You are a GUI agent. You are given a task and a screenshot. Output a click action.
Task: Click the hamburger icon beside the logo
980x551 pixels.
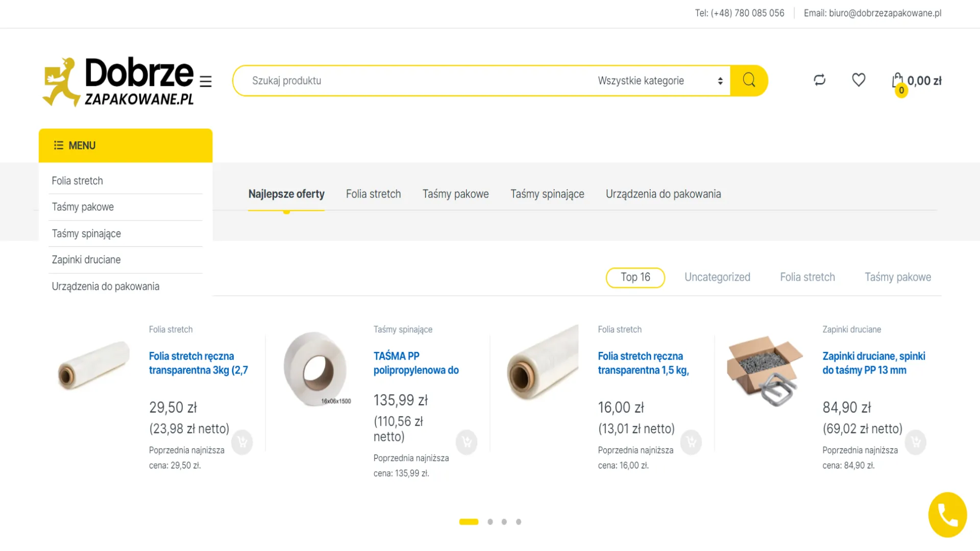(x=206, y=82)
